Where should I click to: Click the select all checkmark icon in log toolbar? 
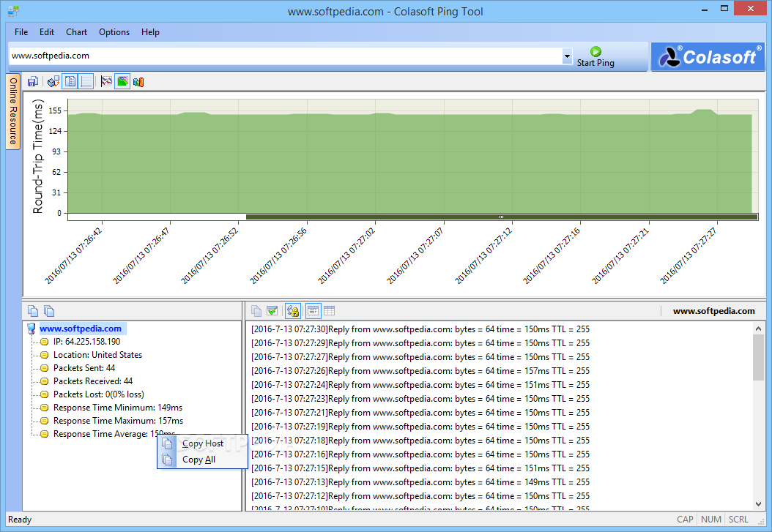tap(272, 311)
